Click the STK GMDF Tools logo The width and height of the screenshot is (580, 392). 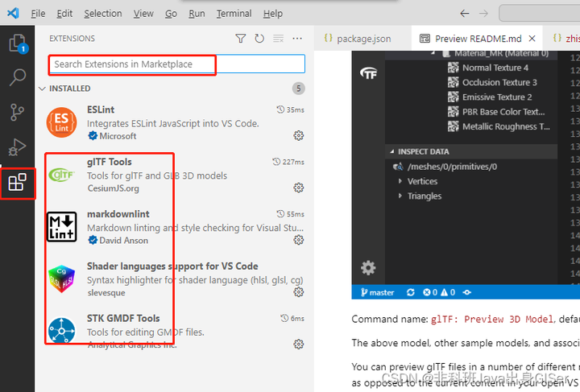[x=62, y=331]
